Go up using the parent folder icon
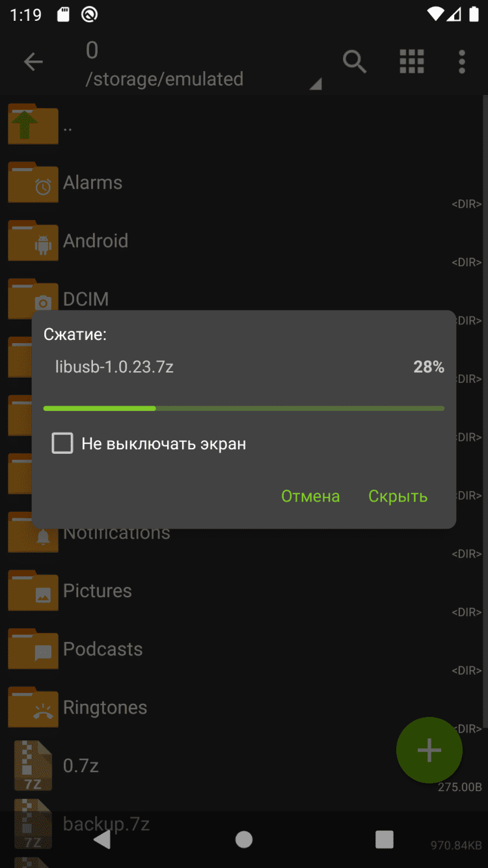This screenshot has height=868, width=488. pyautogui.click(x=33, y=125)
